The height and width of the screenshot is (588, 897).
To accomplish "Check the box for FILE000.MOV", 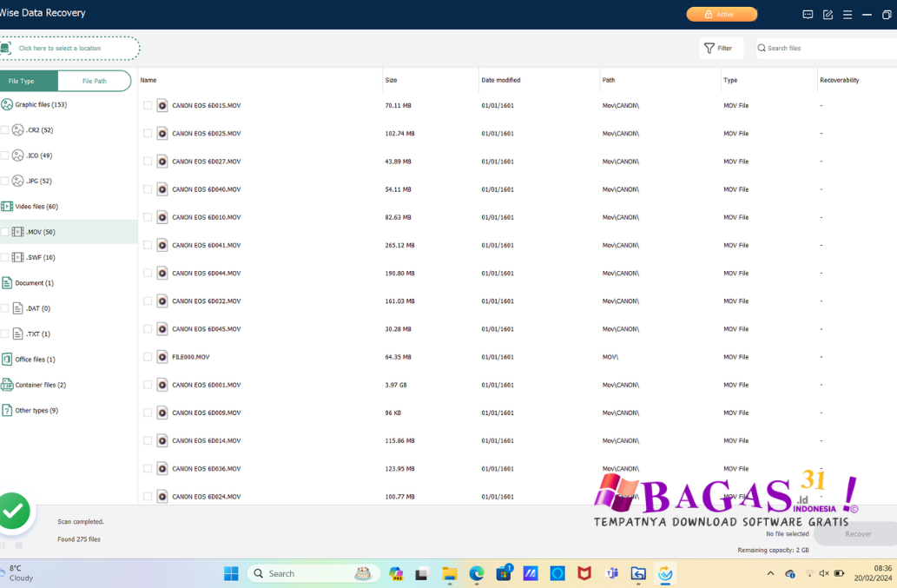I will point(148,357).
